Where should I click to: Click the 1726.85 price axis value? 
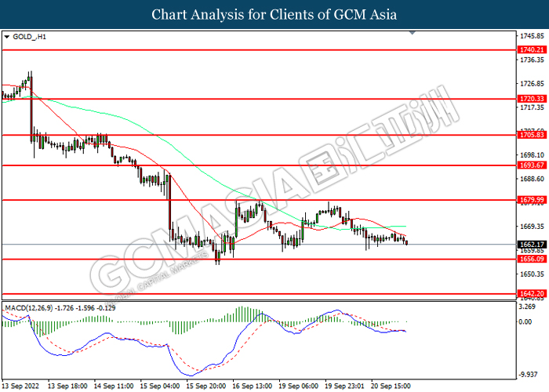click(533, 84)
